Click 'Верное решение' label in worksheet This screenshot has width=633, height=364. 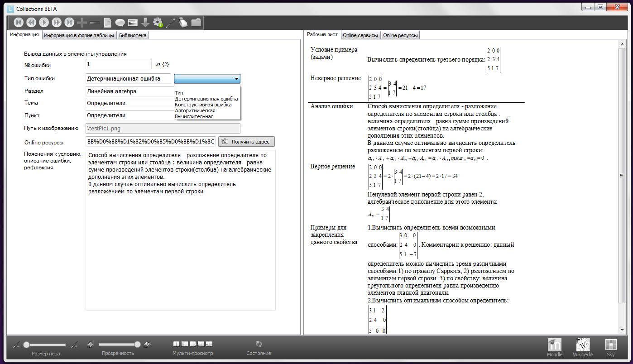click(x=332, y=166)
